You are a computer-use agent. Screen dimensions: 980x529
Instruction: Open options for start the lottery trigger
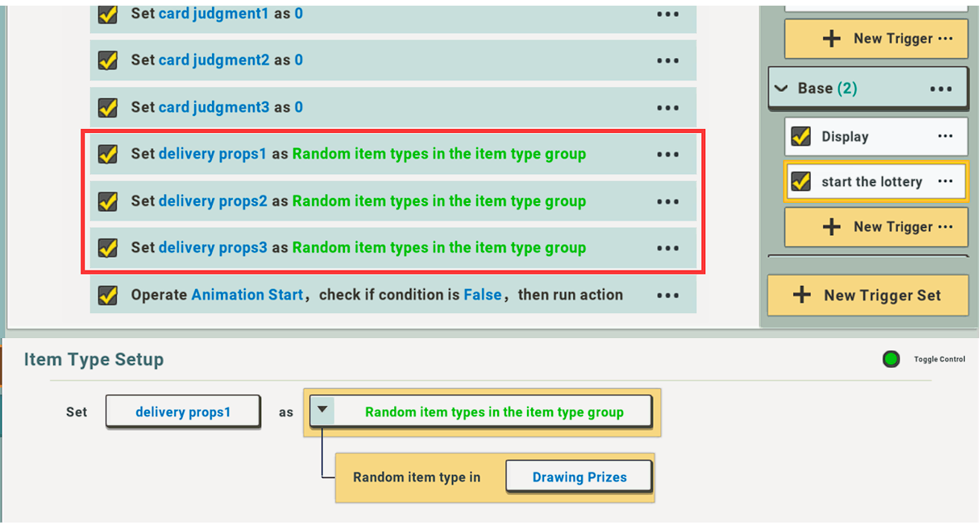pyautogui.click(x=945, y=182)
